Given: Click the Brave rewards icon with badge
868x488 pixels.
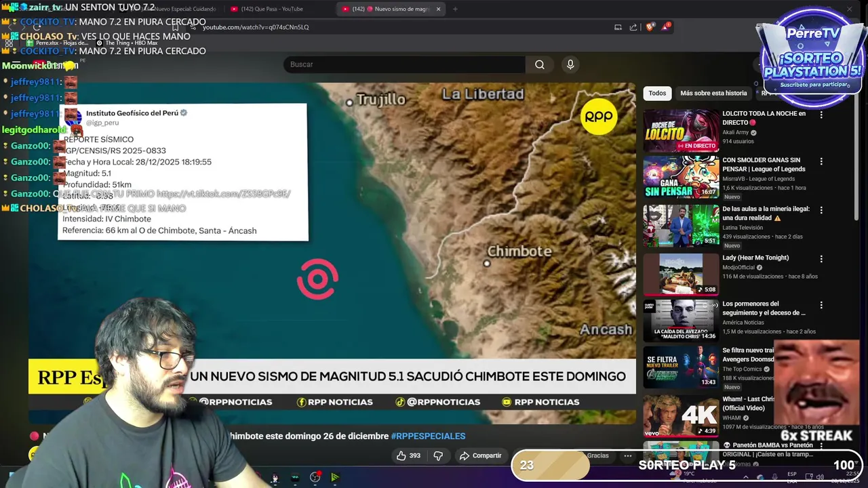Looking at the screenshot, I should 667,26.
